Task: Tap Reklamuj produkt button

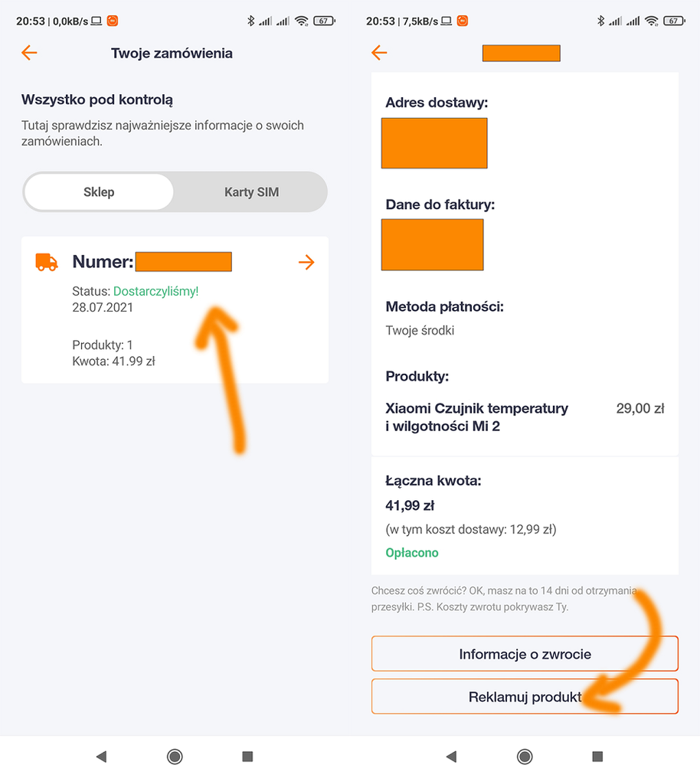Action: pyautogui.click(x=525, y=697)
